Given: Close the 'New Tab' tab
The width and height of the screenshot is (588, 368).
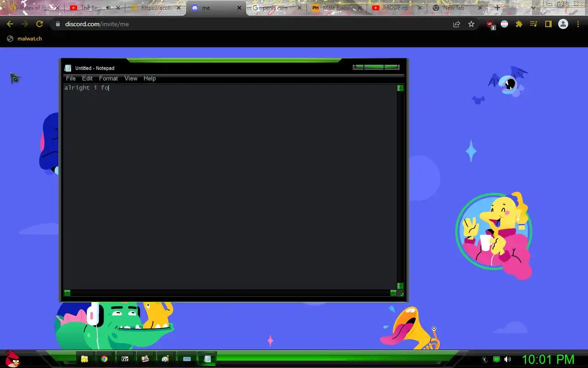Looking at the screenshot, I should click(481, 8).
